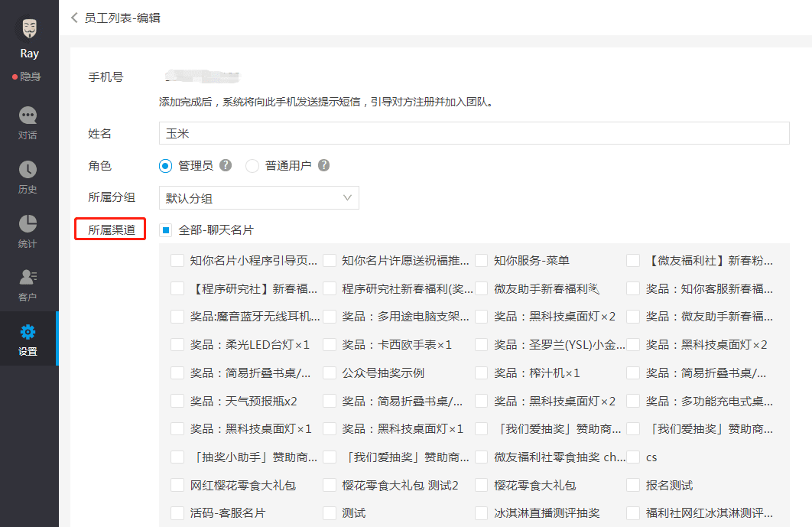Check 奖品：柔光LED台灯×1 channel
The image size is (812, 527).
[x=177, y=345]
